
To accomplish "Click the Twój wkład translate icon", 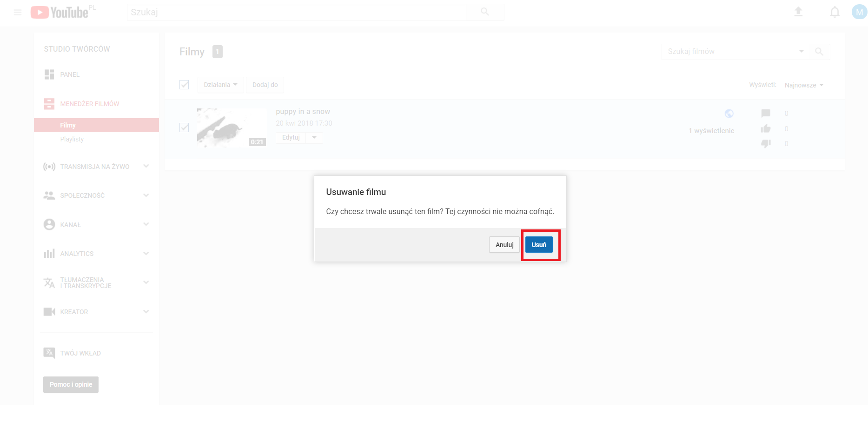I will 49,353.
